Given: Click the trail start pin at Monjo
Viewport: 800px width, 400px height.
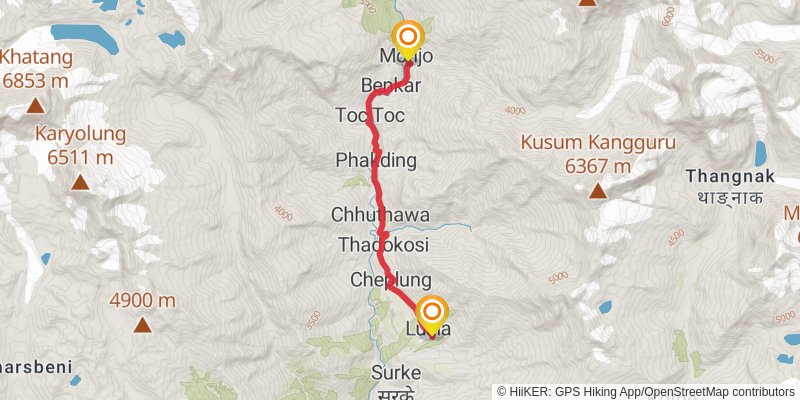Looking at the screenshot, I should coord(408,40).
